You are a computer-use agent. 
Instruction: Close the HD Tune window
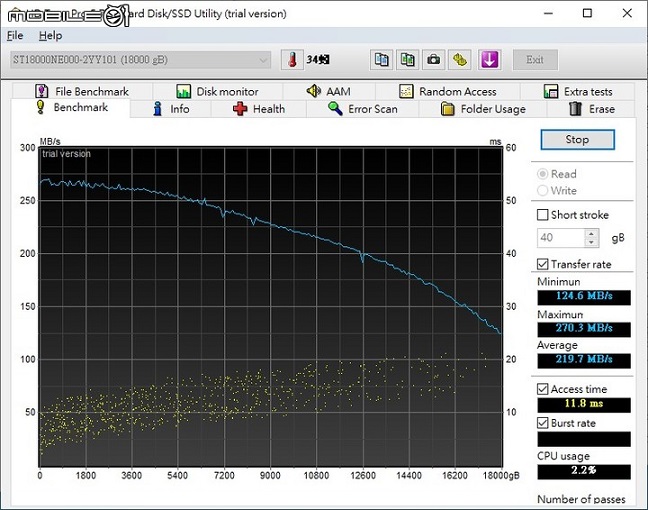click(627, 13)
